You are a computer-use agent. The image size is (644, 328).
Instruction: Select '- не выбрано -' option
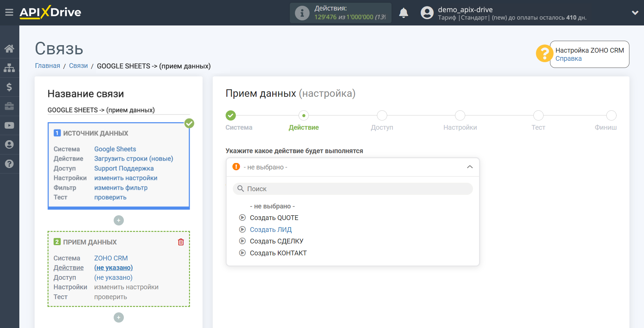click(272, 206)
